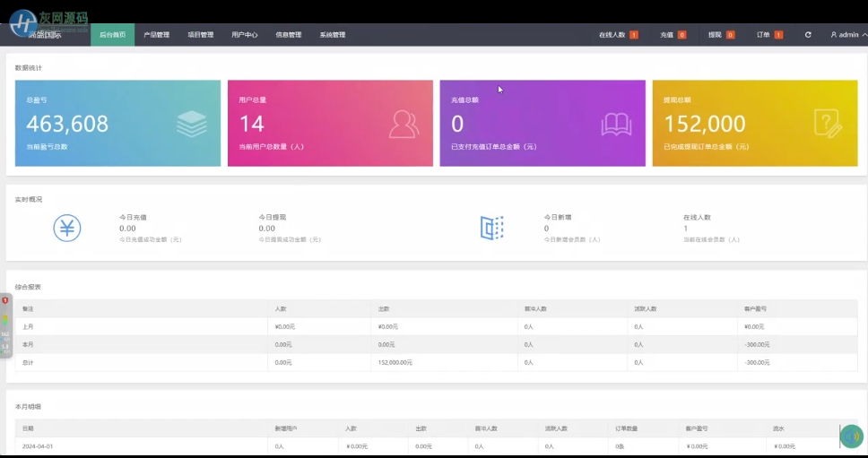
Task: Click the 订单 notification badge link
Action: tap(769, 35)
